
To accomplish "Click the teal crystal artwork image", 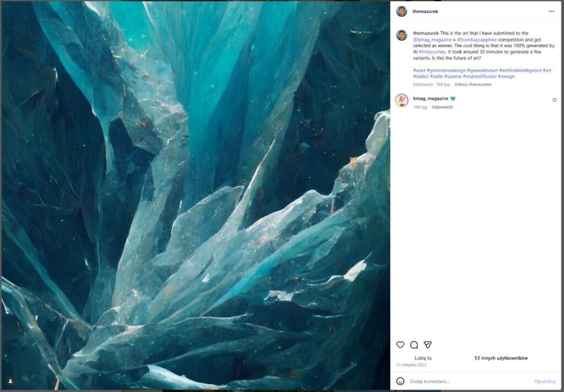I will (x=195, y=195).
